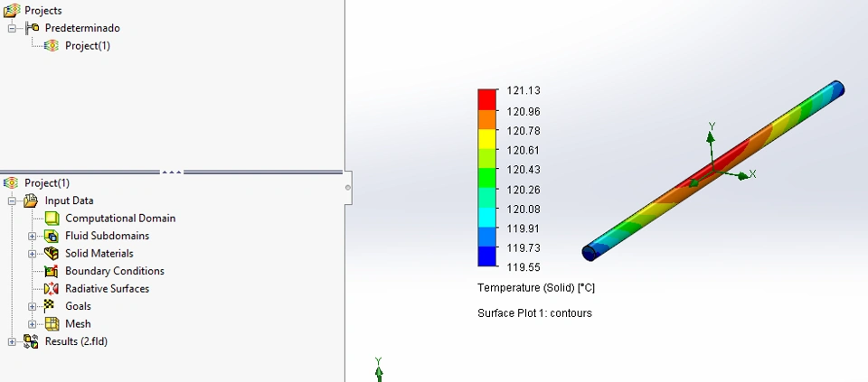Select the Projects root item
Image resolution: width=868 pixels, height=382 pixels.
[43, 11]
